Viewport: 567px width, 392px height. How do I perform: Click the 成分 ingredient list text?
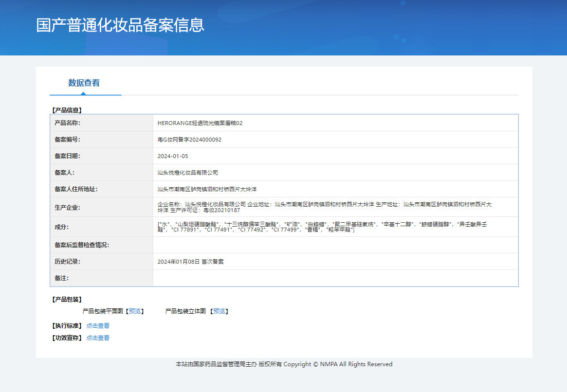(322, 227)
